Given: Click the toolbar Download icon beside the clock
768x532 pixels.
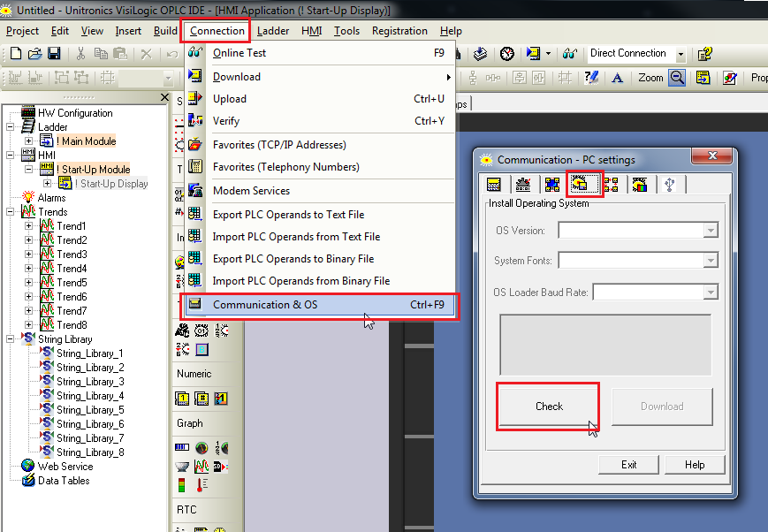Looking at the screenshot, I should 533,53.
